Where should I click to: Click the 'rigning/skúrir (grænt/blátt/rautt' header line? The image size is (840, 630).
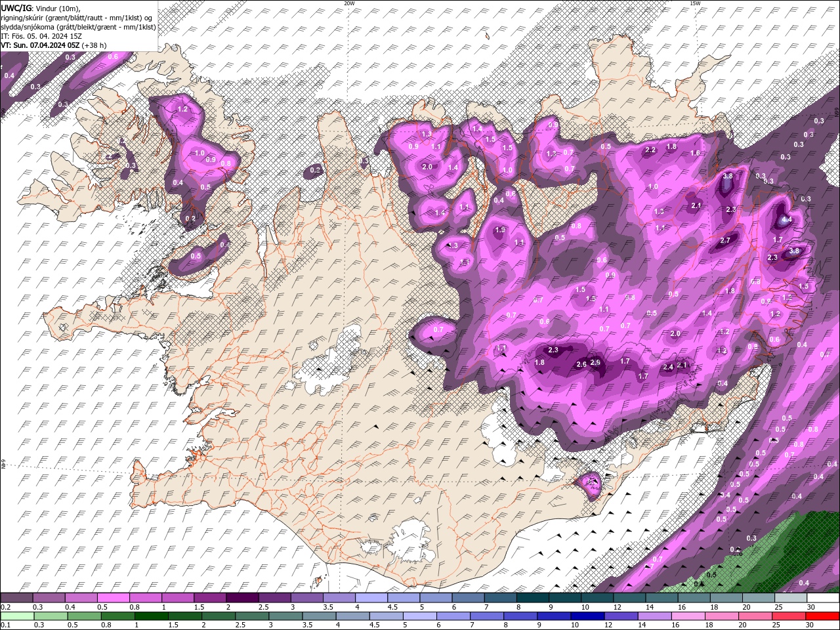click(77, 17)
